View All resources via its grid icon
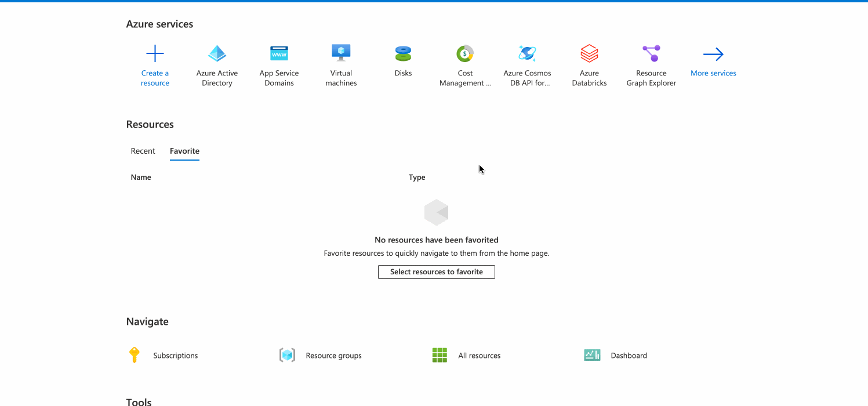 click(440, 355)
